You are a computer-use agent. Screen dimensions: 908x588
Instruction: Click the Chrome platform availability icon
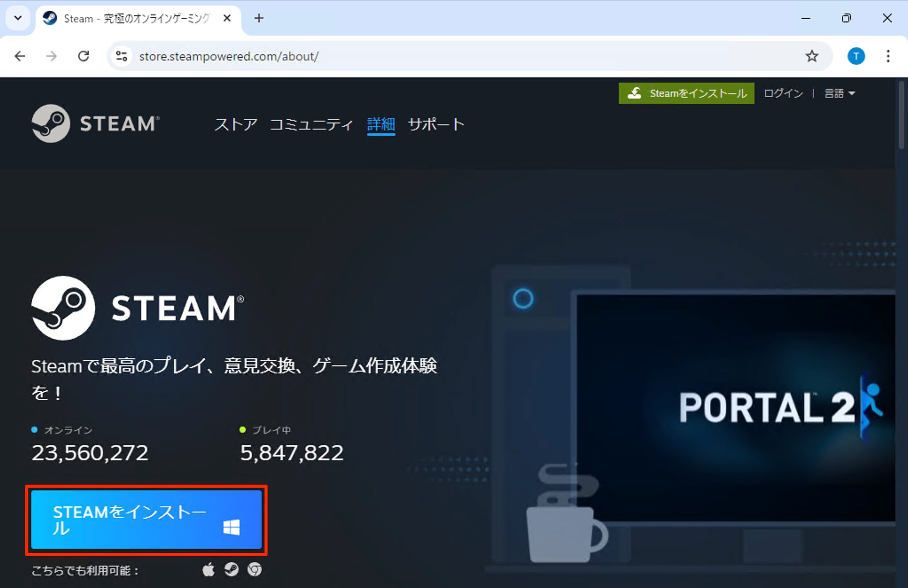254,569
